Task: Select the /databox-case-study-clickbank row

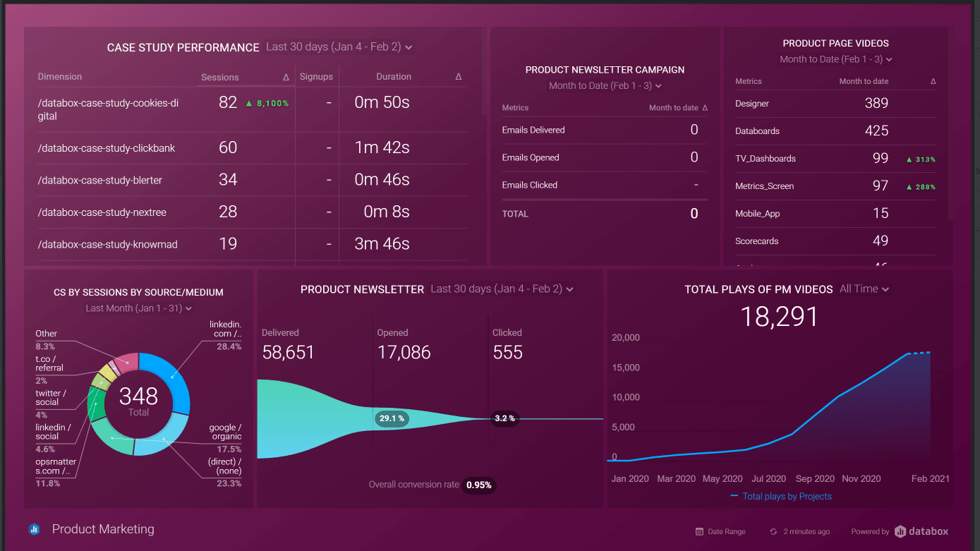Action: tap(106, 148)
